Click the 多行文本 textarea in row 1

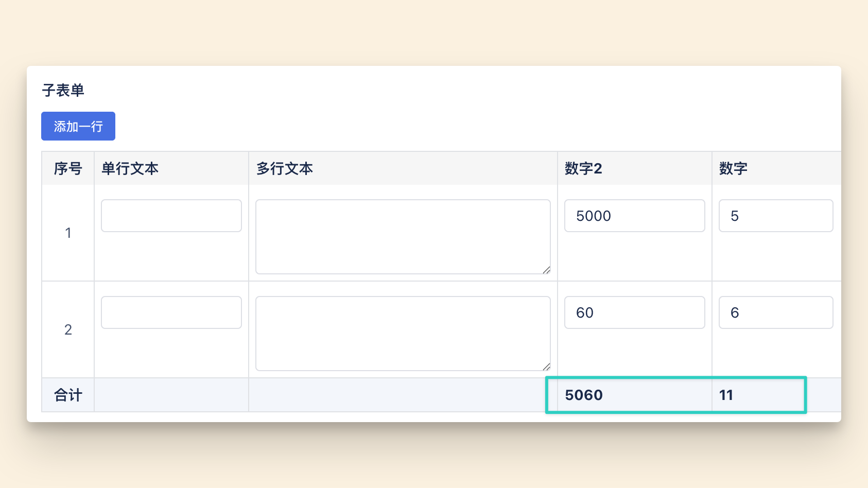tap(403, 236)
